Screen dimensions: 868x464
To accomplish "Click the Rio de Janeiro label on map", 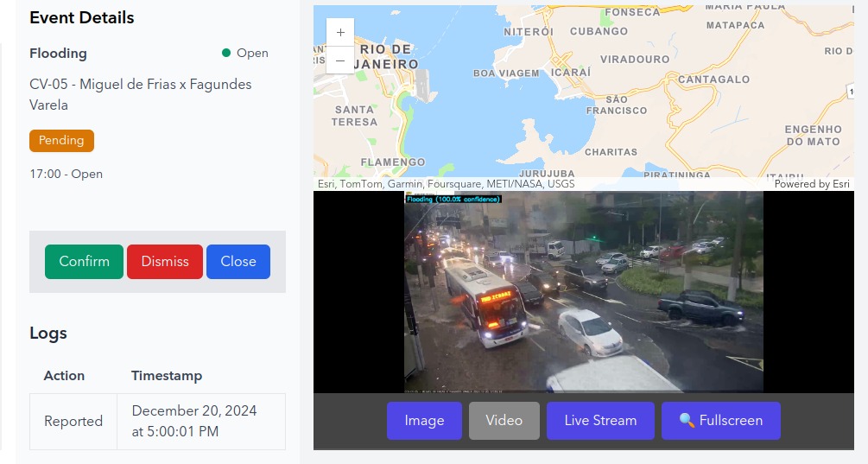I will (x=390, y=56).
